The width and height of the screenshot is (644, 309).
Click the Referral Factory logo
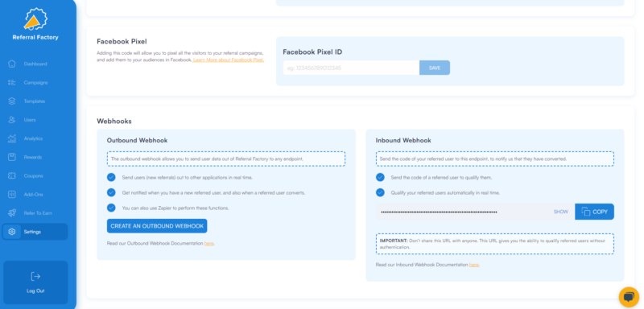pos(35,19)
